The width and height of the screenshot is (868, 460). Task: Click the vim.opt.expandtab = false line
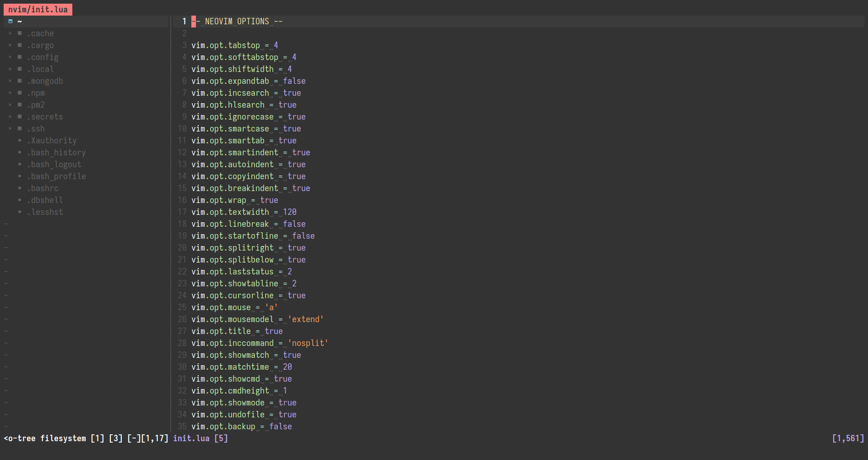click(x=249, y=81)
